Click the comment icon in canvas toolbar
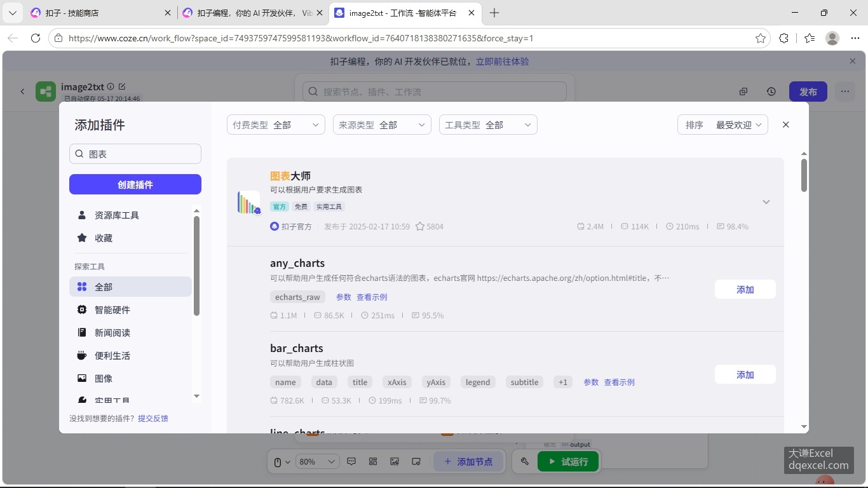 tap(351, 461)
